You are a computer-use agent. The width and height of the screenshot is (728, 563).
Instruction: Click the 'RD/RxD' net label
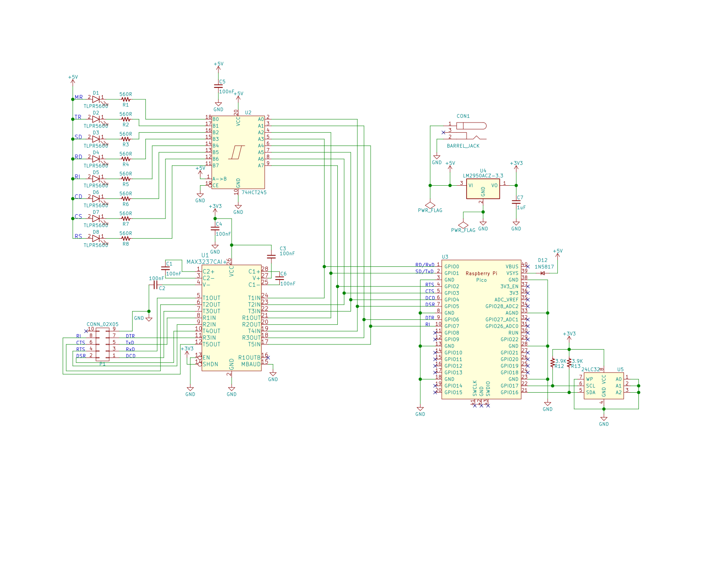[425, 265]
